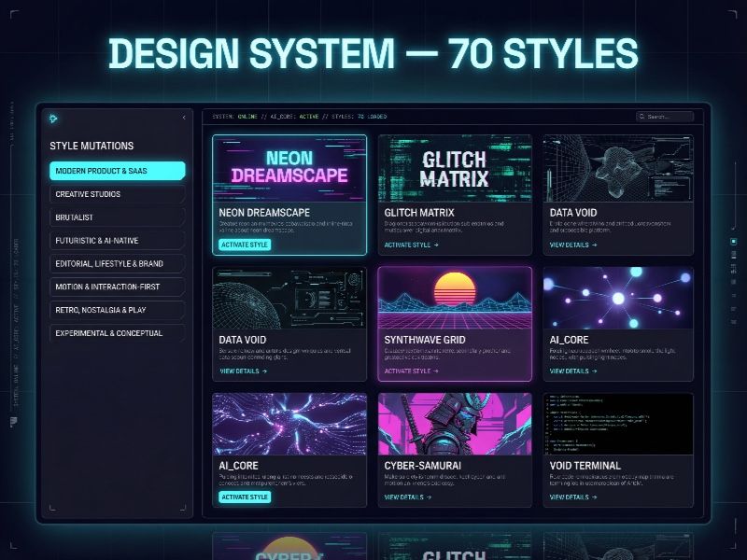
Task: Focus the Search input field
Action: [665, 117]
